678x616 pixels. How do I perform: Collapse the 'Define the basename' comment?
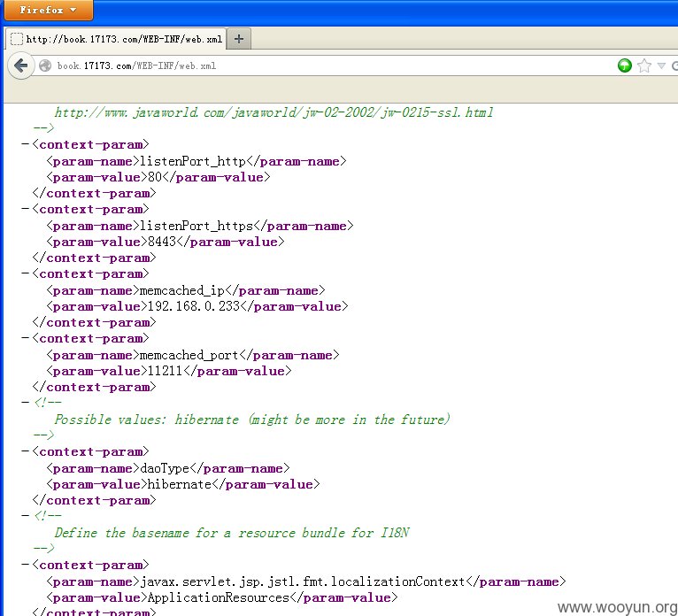click(25, 516)
